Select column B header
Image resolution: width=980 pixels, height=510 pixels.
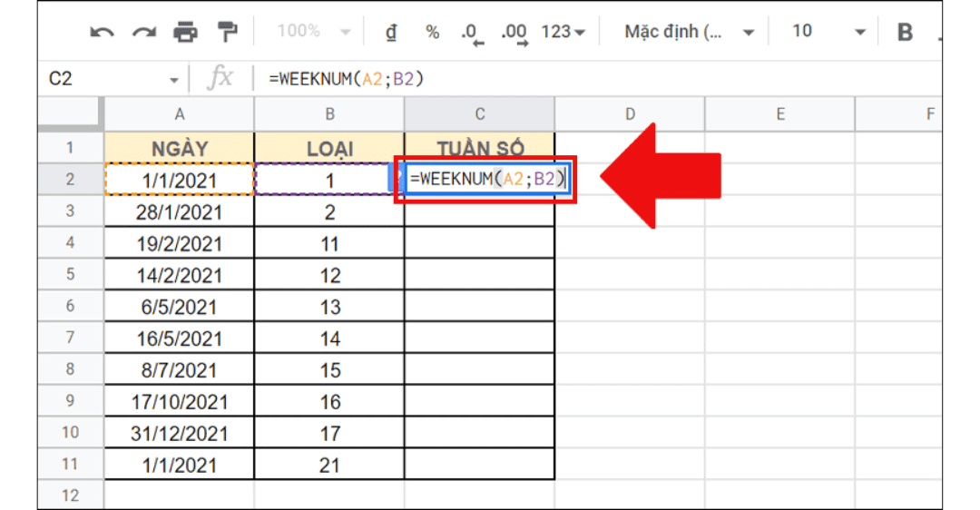click(329, 113)
